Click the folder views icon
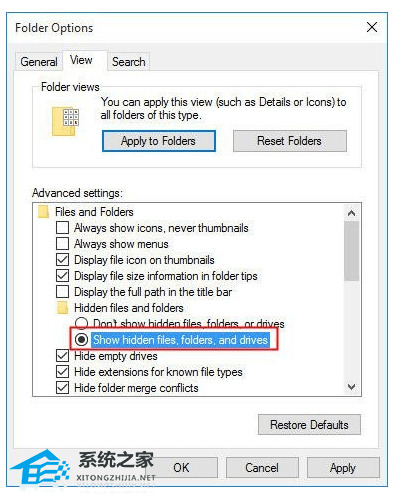Image resolution: width=402 pixels, height=496 pixels. [65, 121]
